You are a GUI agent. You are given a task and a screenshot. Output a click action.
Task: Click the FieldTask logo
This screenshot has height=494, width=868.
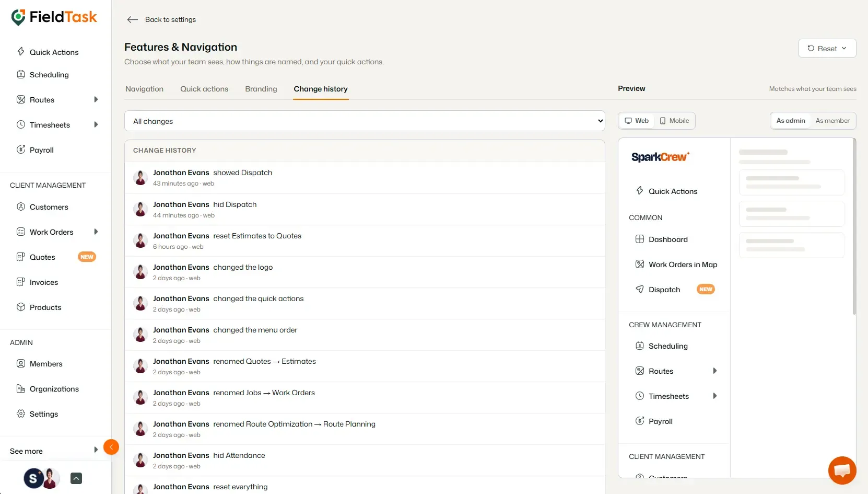click(x=54, y=17)
